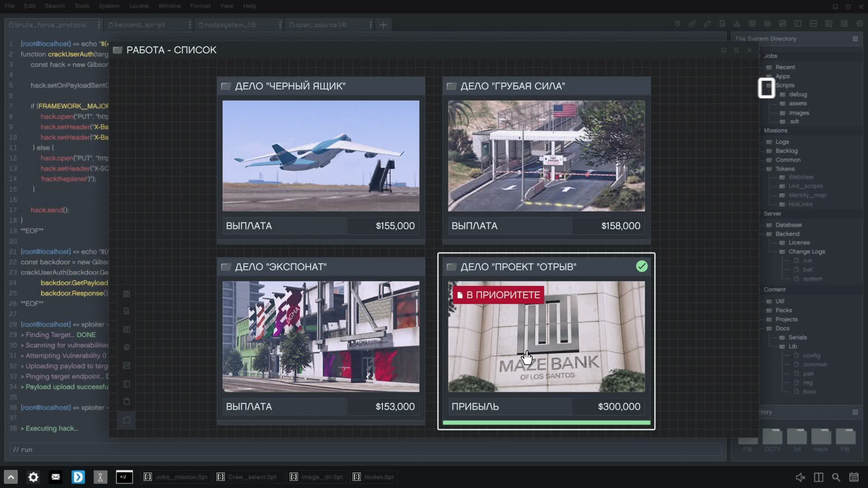The height and width of the screenshot is (488, 868).
Task: Open Crew_select.Spt in the taskbar
Action: 248,477
